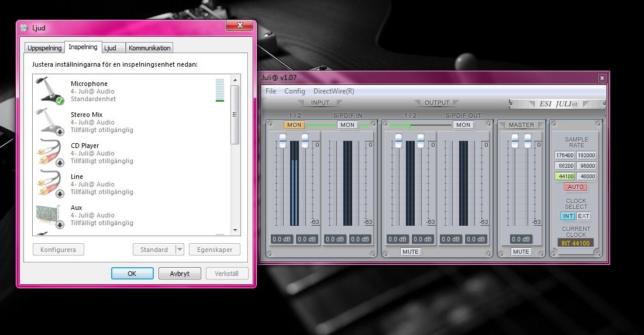Screen dimensions: 644x335
Task: Click the device list scroll down arrow
Action: point(235,230)
